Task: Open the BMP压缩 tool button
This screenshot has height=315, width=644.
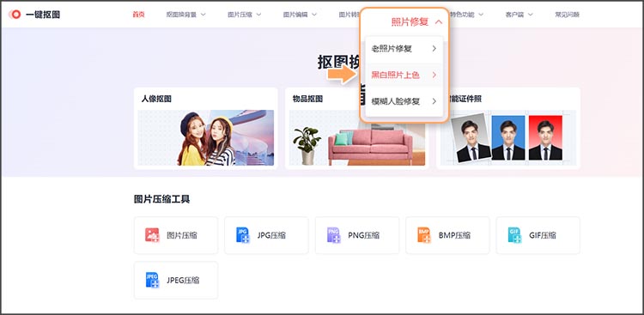Action: pyautogui.click(x=447, y=235)
